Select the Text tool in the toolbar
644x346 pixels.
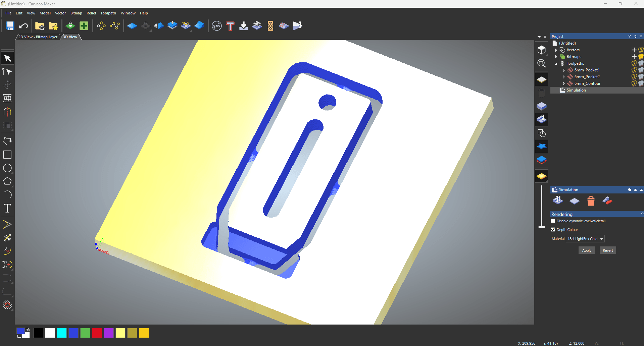tap(7, 209)
